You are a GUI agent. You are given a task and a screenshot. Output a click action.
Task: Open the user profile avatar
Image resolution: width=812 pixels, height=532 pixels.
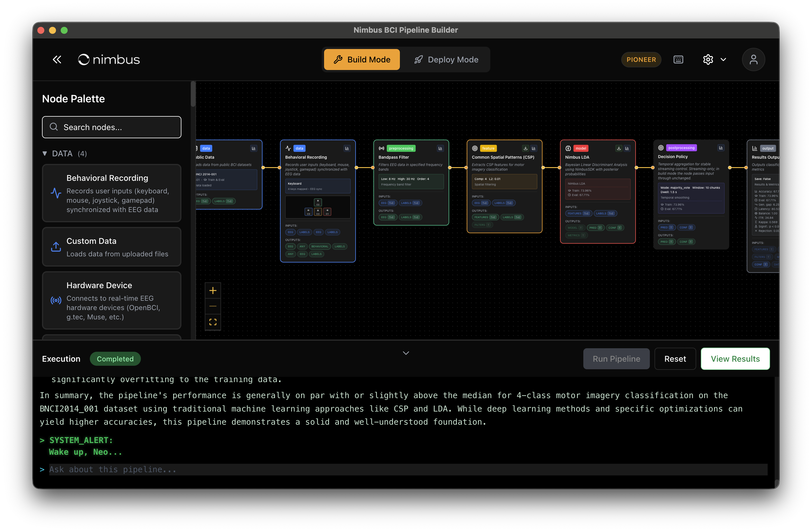tap(753, 60)
